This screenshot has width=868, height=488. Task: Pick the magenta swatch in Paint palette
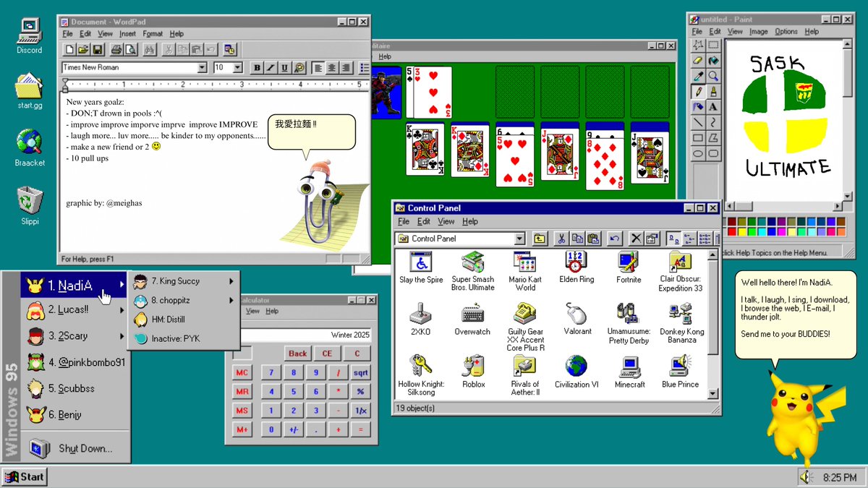pyautogui.click(x=782, y=232)
